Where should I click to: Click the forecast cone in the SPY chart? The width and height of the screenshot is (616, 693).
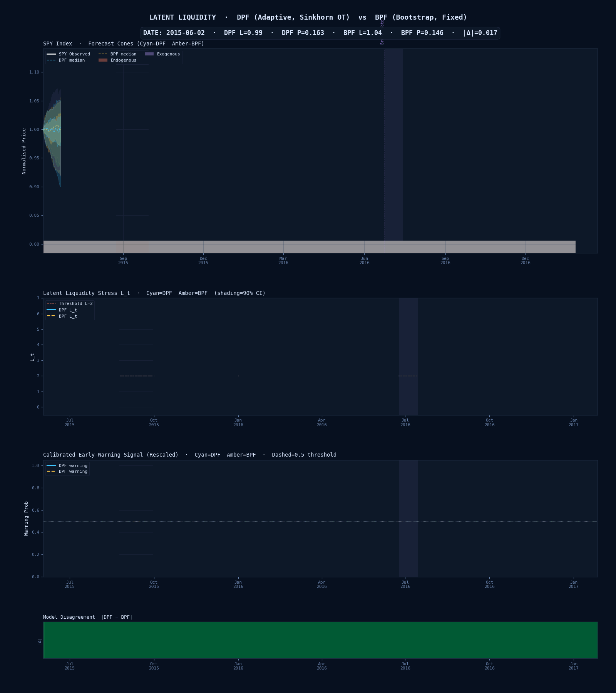53,135
